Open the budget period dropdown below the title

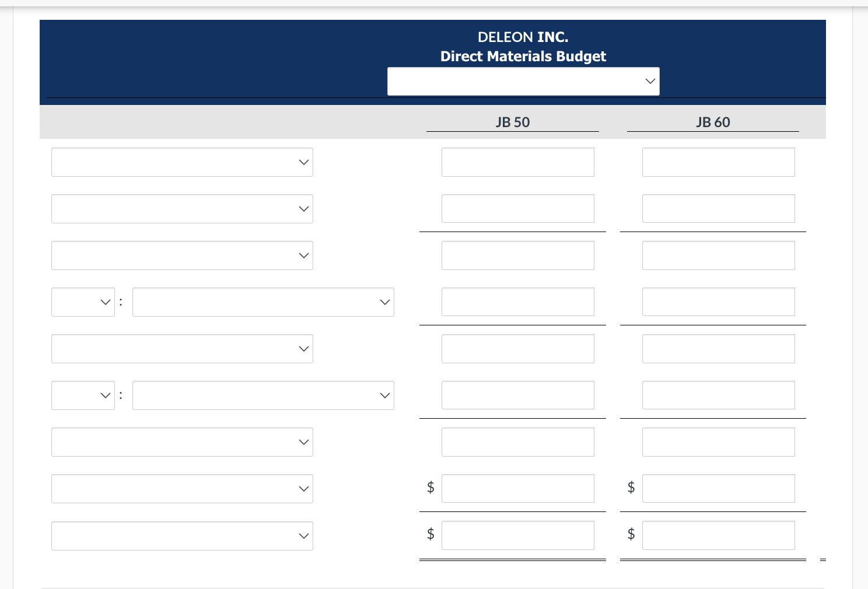click(x=523, y=81)
